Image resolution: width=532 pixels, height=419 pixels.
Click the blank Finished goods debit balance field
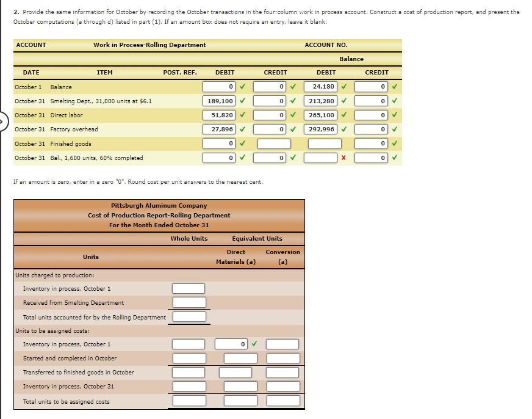(x=325, y=143)
